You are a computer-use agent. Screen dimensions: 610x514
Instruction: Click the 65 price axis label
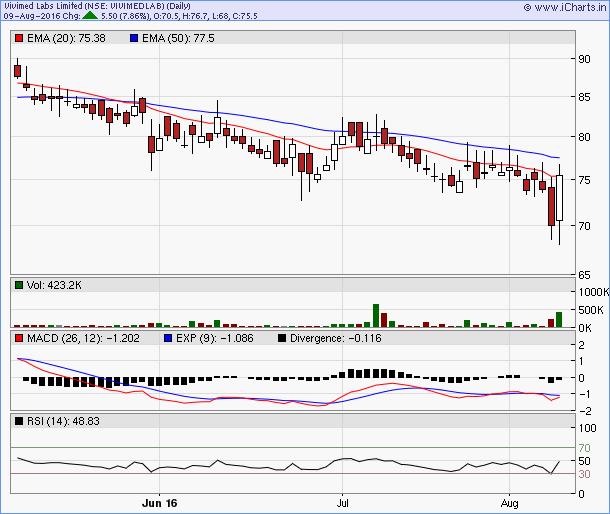[x=584, y=275]
